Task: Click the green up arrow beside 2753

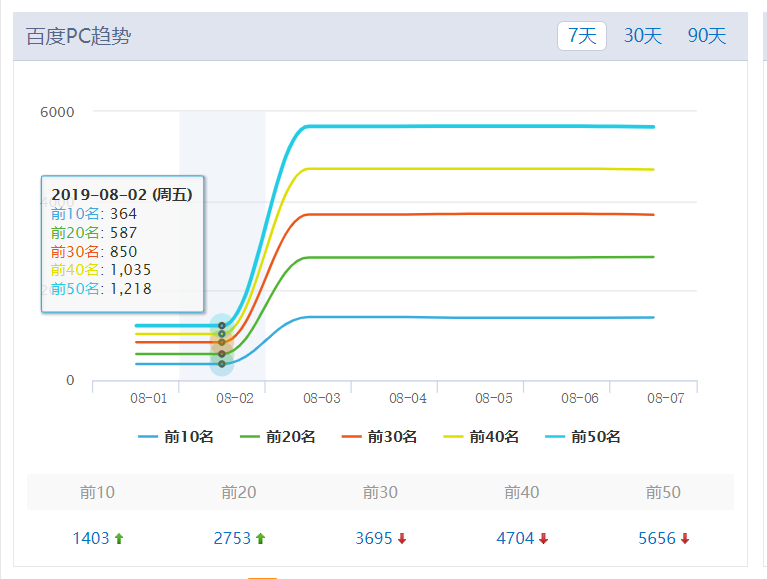Action: [x=260, y=539]
